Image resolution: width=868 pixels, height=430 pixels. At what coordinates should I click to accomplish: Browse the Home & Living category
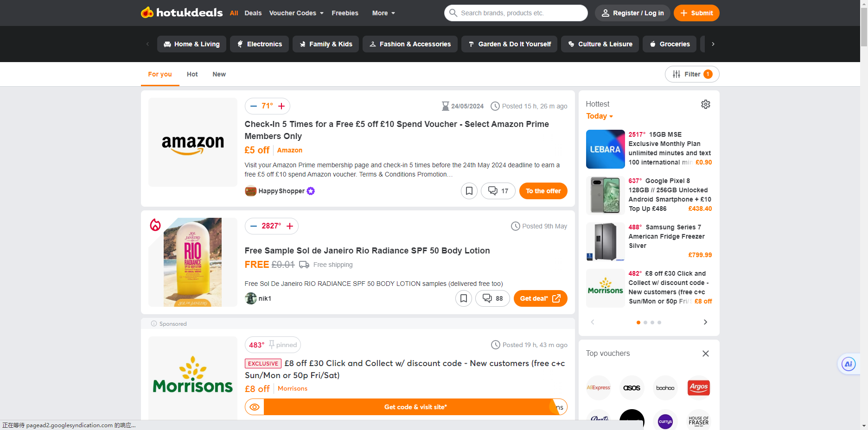tap(191, 44)
